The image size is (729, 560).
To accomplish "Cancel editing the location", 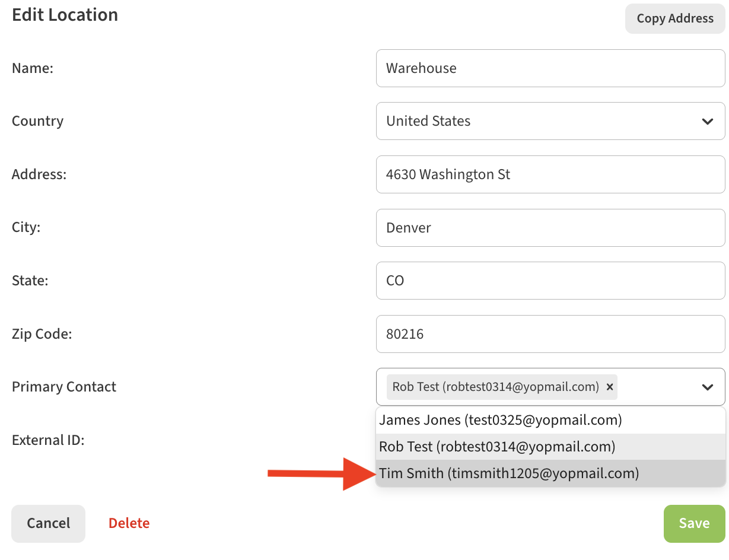I will coord(48,523).
